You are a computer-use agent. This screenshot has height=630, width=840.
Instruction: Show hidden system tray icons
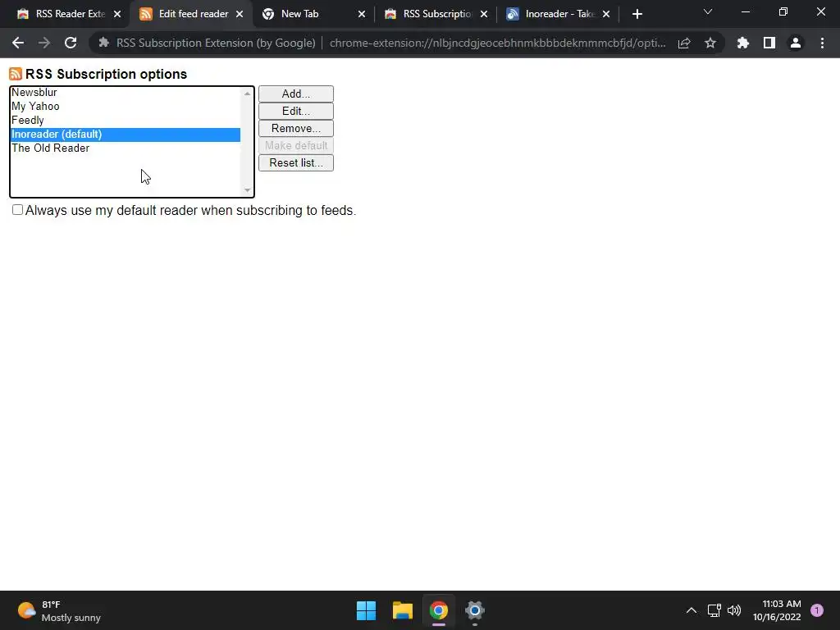(x=692, y=610)
